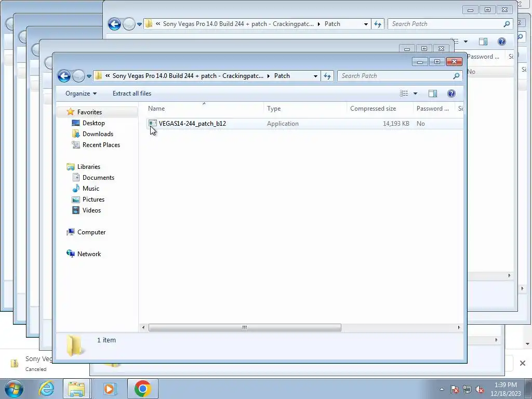Click the Application type cell
The width and height of the screenshot is (532, 399).
click(x=283, y=124)
